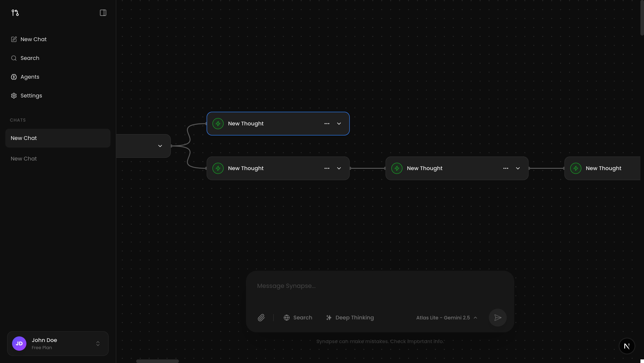The width and height of the screenshot is (644, 363).
Task: Expand the top New Thought node chevron
Action: click(x=339, y=123)
